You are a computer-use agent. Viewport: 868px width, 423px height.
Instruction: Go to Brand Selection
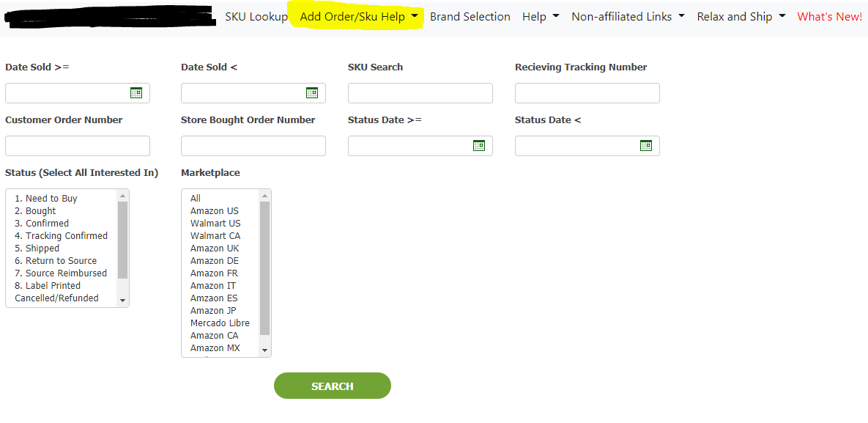470,17
